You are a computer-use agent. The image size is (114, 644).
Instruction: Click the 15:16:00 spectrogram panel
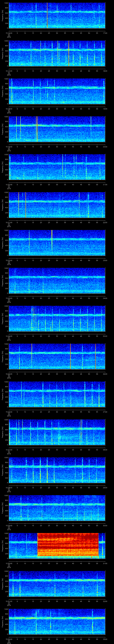(57, 16)
